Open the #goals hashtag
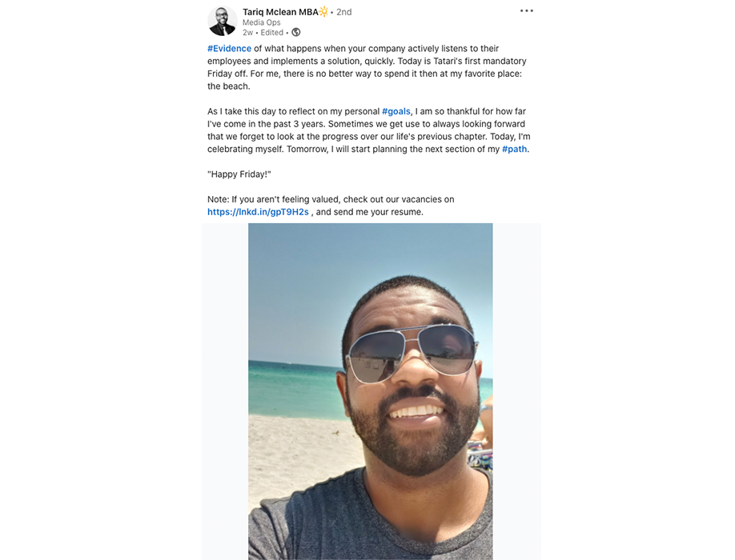 [x=396, y=111]
